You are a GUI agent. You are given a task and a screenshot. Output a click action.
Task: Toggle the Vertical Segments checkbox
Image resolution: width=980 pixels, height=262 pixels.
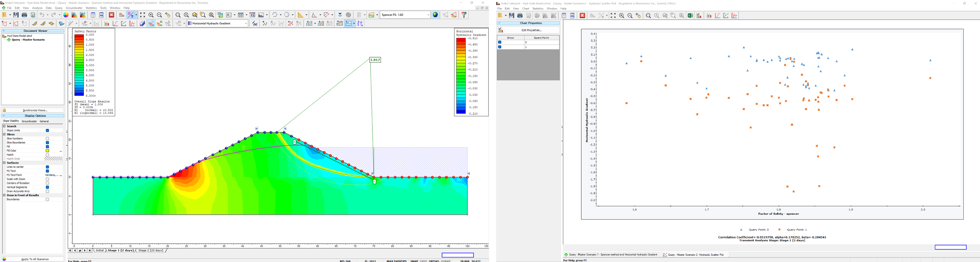(x=48, y=187)
